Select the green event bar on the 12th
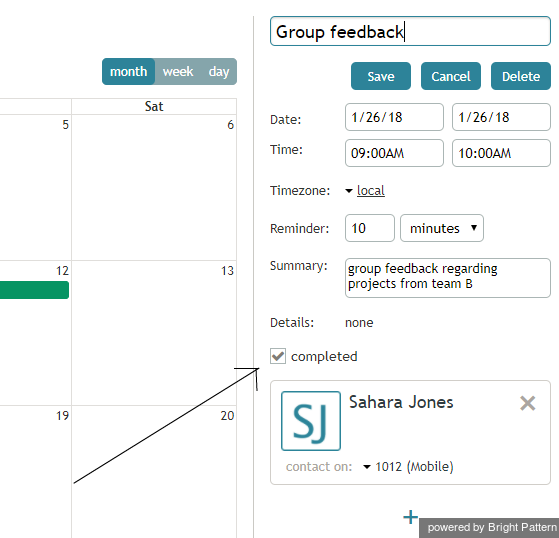559x538 pixels. point(34,290)
